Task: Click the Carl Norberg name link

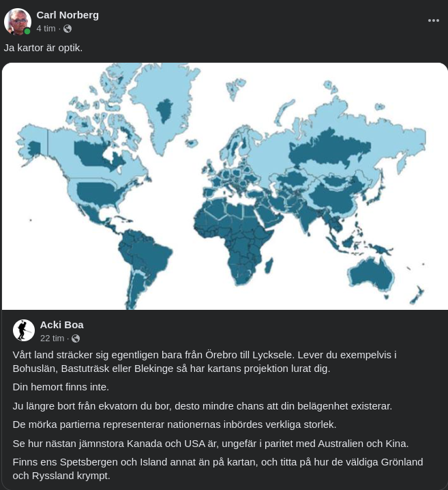Action: [68, 15]
